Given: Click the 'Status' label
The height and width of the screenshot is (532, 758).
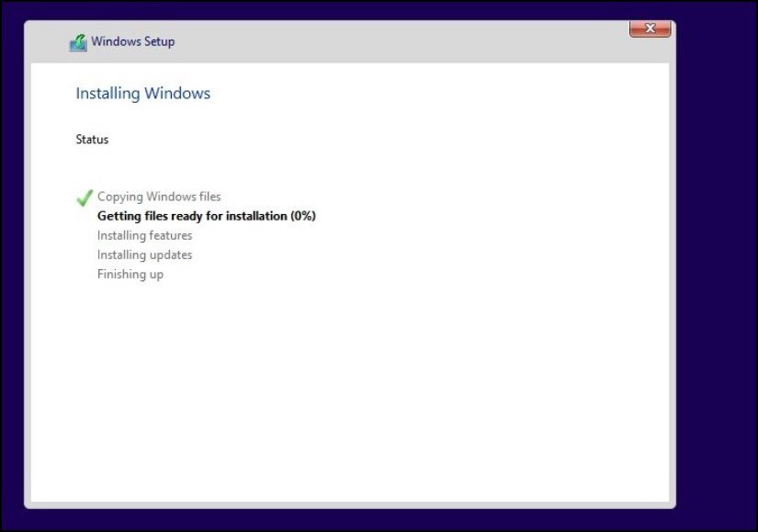Looking at the screenshot, I should pos(92,140).
